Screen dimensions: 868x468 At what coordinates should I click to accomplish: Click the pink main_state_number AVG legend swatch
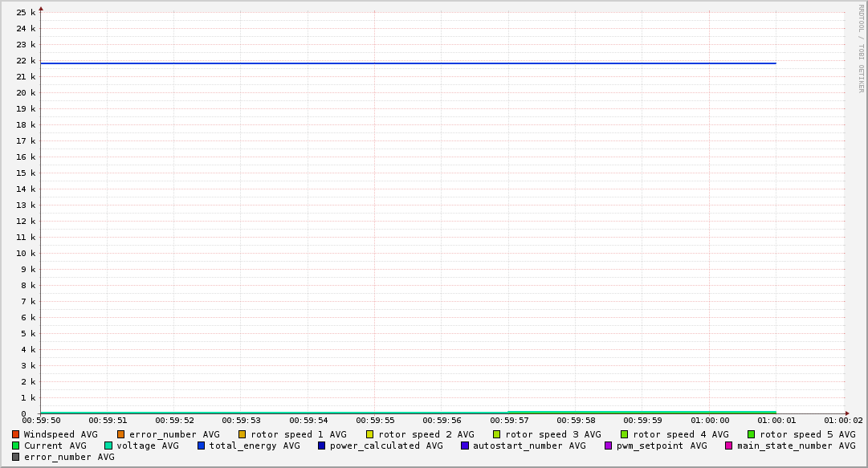tap(729, 446)
